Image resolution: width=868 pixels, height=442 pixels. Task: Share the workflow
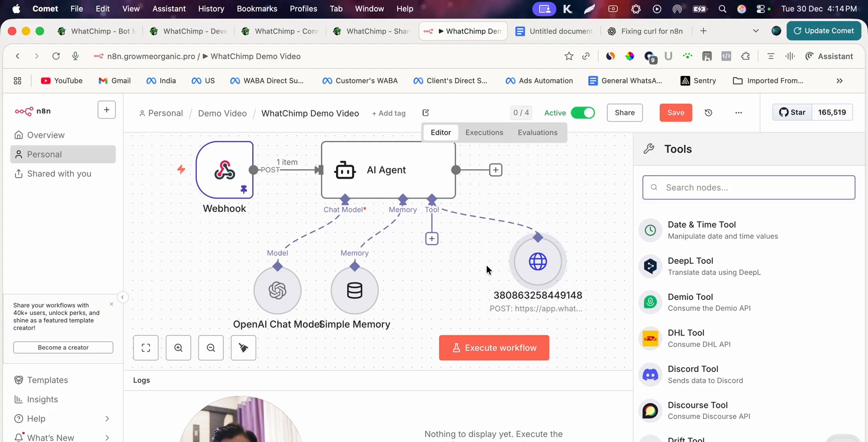[624, 113]
